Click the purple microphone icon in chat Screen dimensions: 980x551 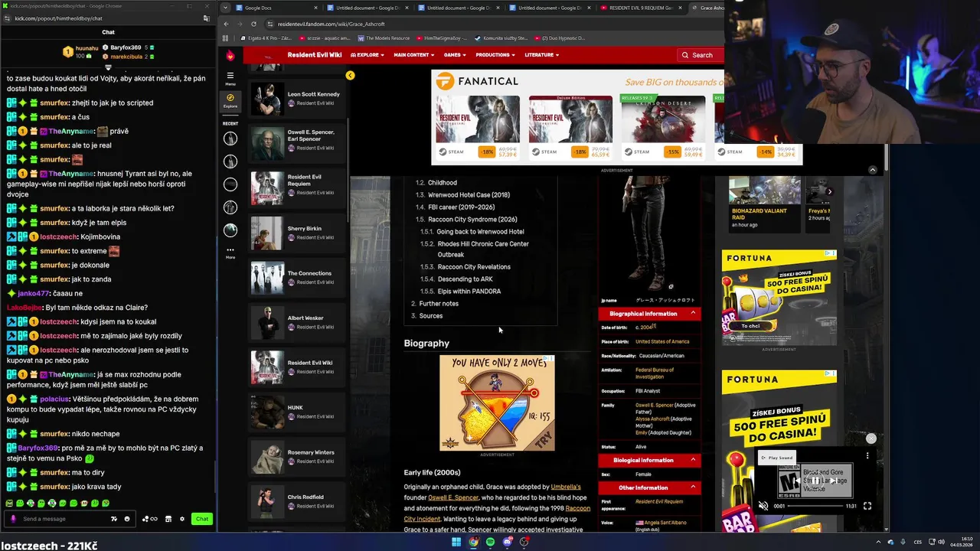pos(13,519)
